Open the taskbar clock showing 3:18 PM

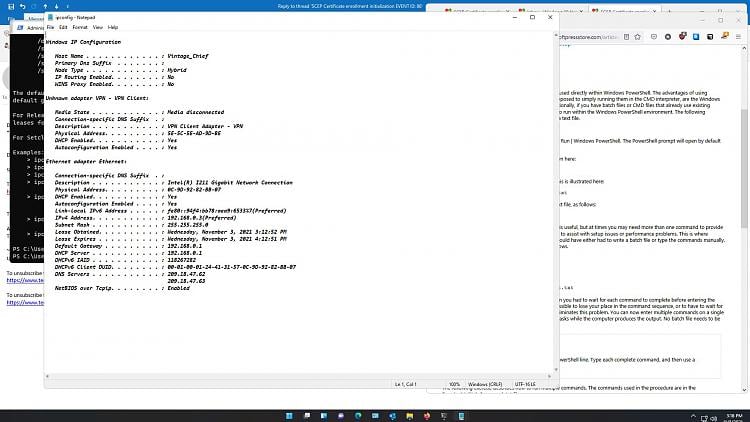(734, 417)
